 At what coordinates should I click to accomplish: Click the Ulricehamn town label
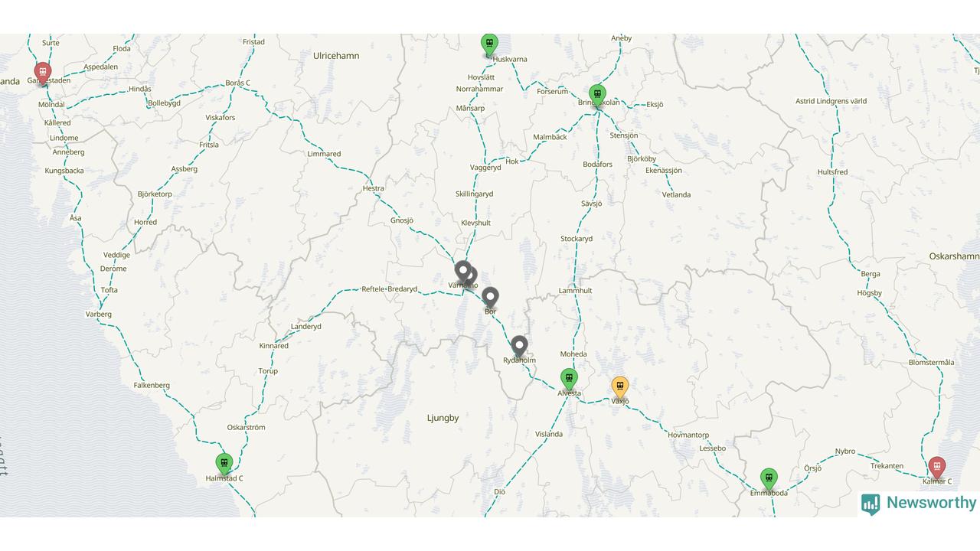[x=336, y=56]
